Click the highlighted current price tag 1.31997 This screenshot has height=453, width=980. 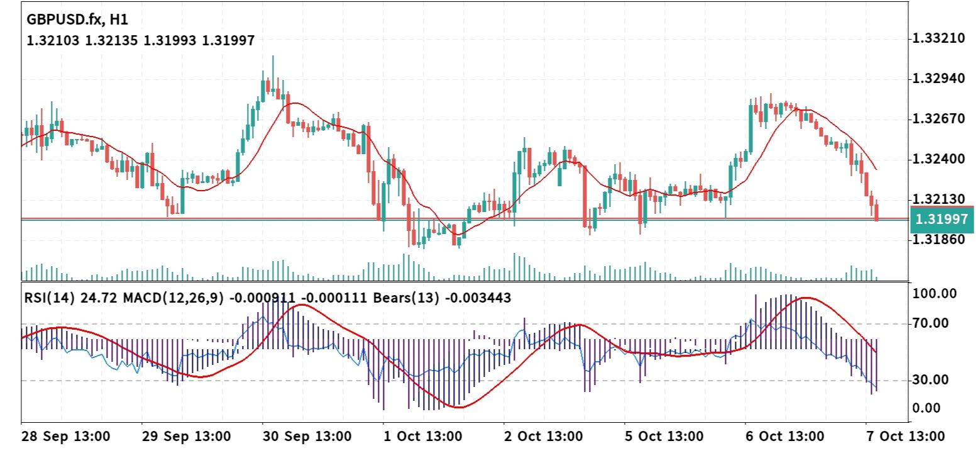click(941, 219)
